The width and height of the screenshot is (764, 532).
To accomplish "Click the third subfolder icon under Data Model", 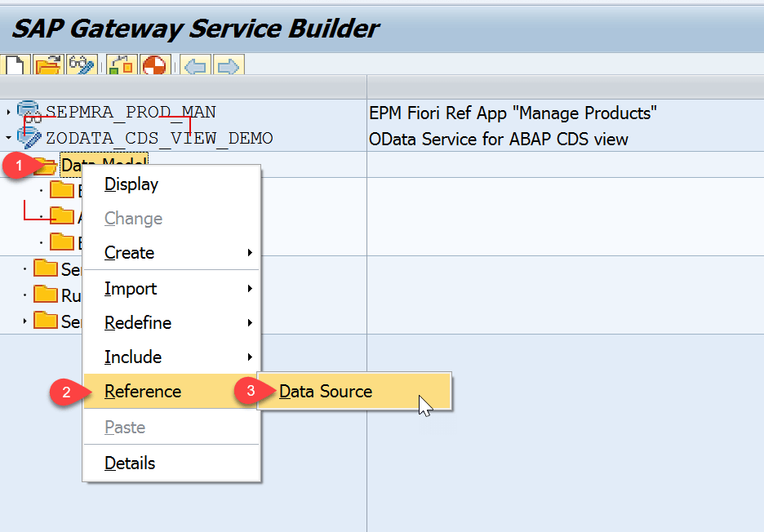I will 62,242.
